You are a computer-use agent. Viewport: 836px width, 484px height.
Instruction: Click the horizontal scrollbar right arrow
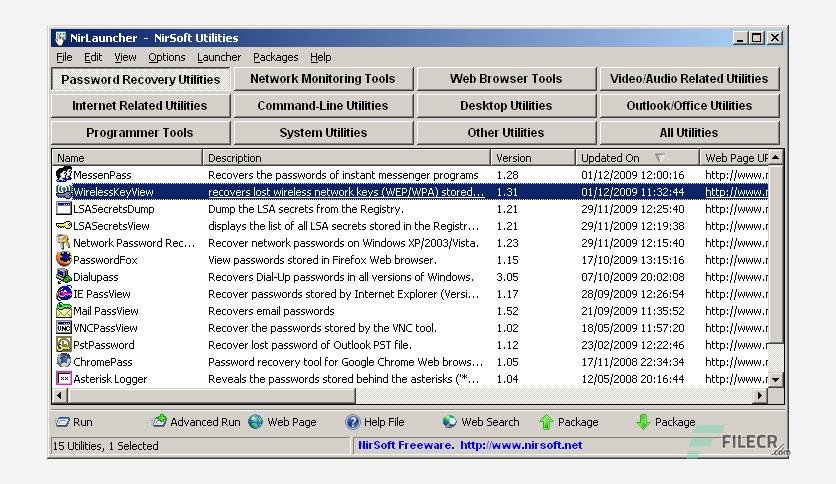click(x=760, y=396)
